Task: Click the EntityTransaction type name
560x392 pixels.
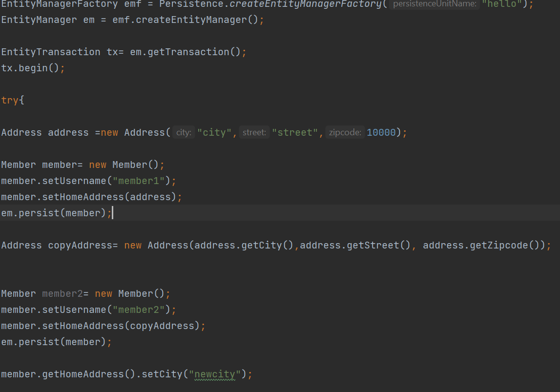Action: coord(51,52)
